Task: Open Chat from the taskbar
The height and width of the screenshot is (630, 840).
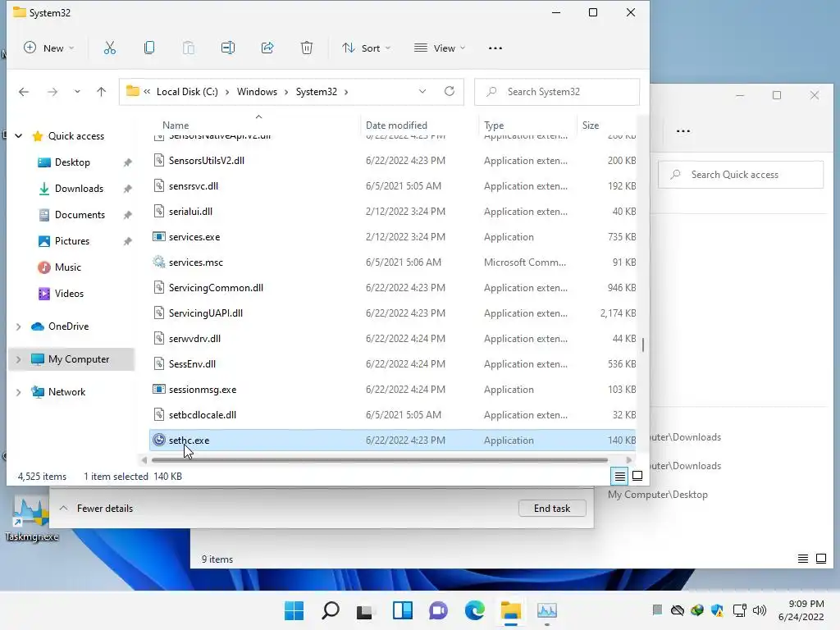Action: [438, 610]
